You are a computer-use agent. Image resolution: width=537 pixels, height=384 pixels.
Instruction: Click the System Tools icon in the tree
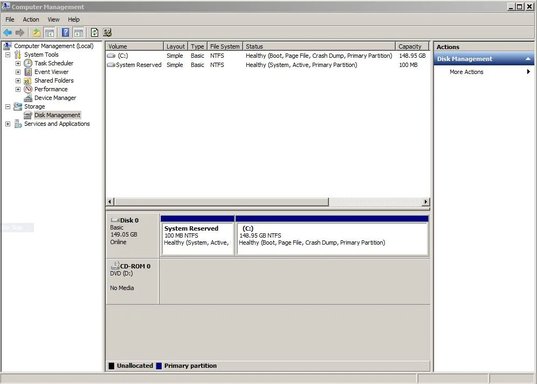[18, 54]
